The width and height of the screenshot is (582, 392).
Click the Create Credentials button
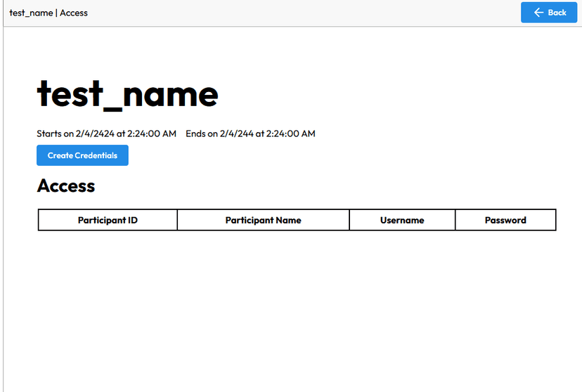pos(82,155)
